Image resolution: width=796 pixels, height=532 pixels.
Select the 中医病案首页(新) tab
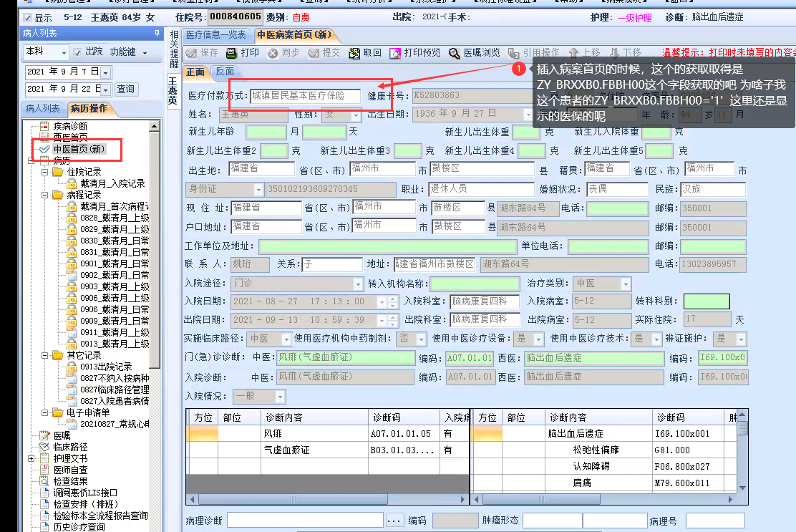tap(294, 35)
